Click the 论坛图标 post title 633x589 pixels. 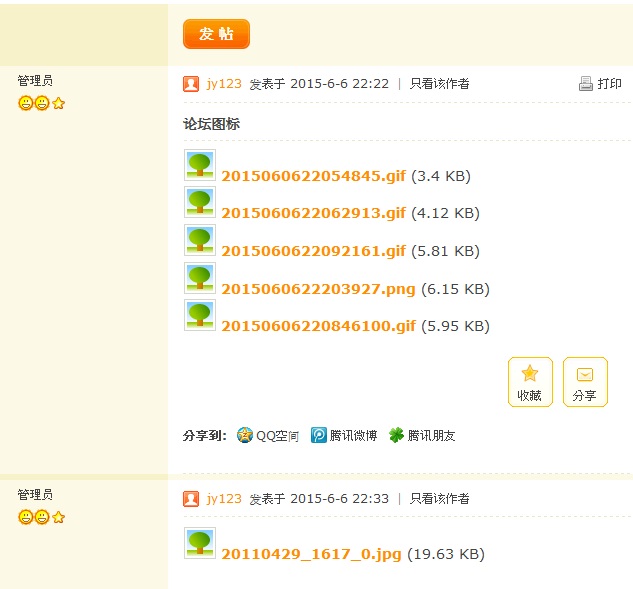click(x=212, y=124)
